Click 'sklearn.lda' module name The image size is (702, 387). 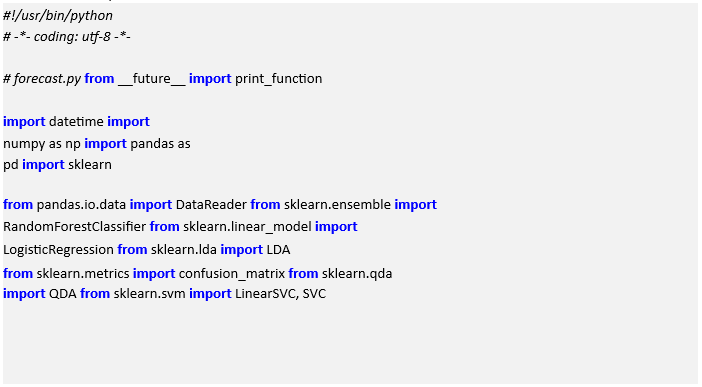[x=184, y=249]
